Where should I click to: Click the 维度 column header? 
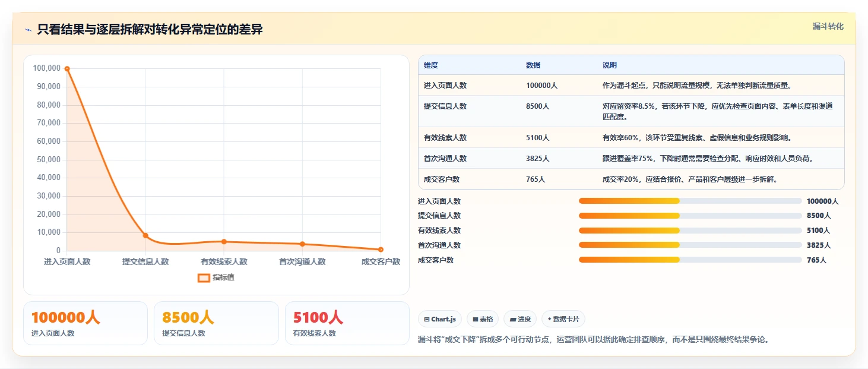click(x=431, y=65)
